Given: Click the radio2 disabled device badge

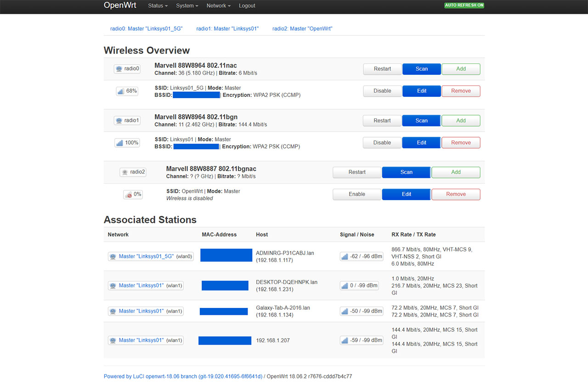Looking at the screenshot, I should [133, 172].
